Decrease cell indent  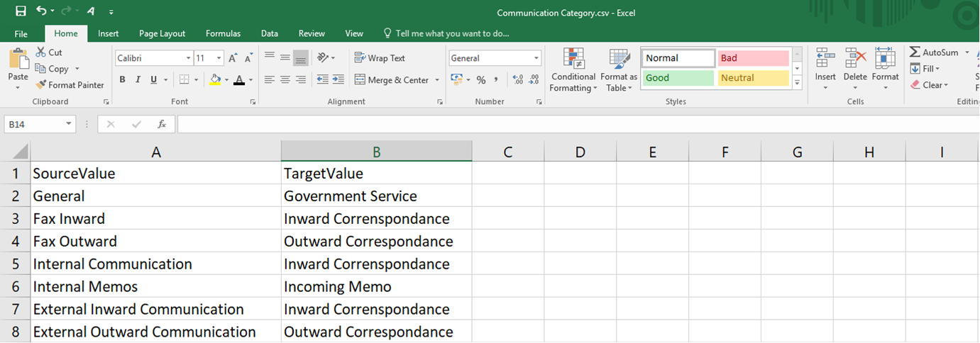coord(322,80)
